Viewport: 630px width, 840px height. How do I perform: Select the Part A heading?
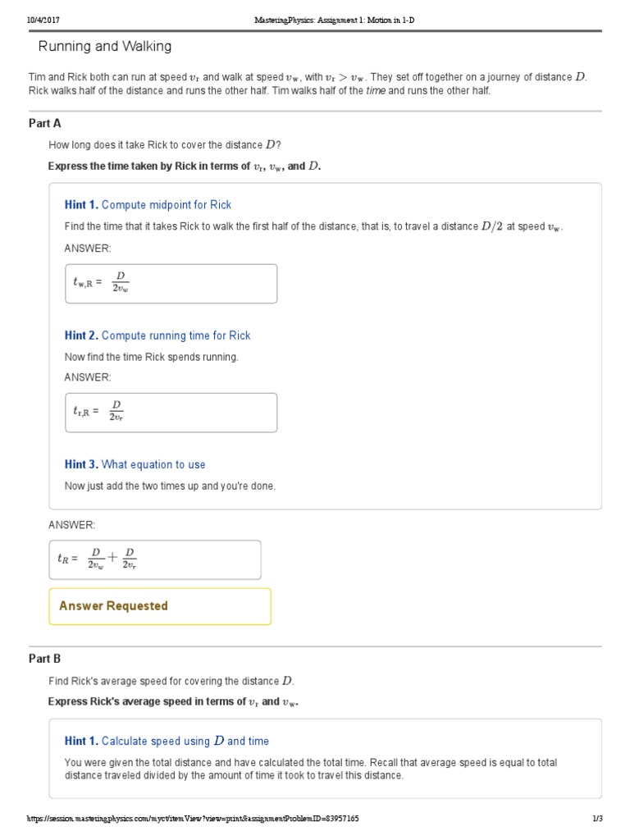(x=45, y=123)
